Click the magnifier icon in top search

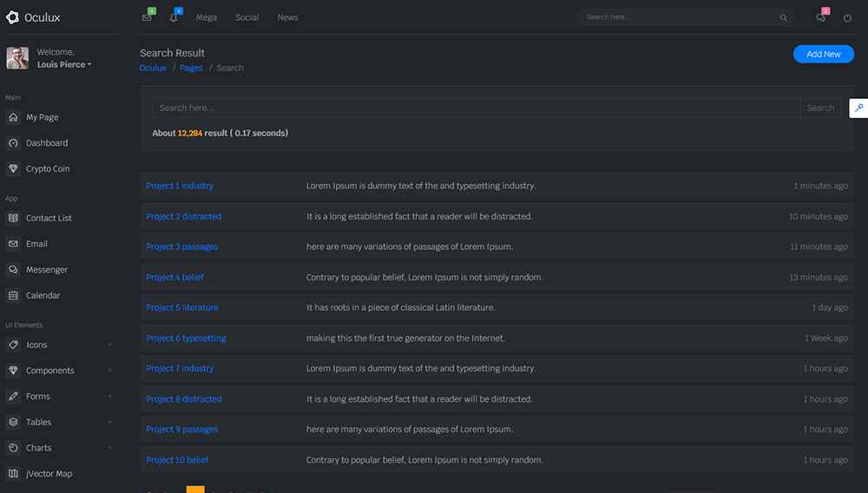coord(784,17)
